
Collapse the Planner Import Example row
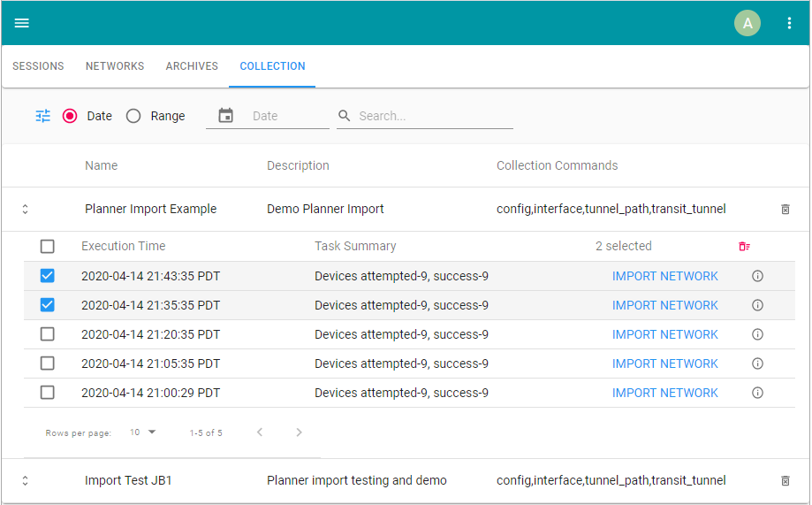coord(25,210)
